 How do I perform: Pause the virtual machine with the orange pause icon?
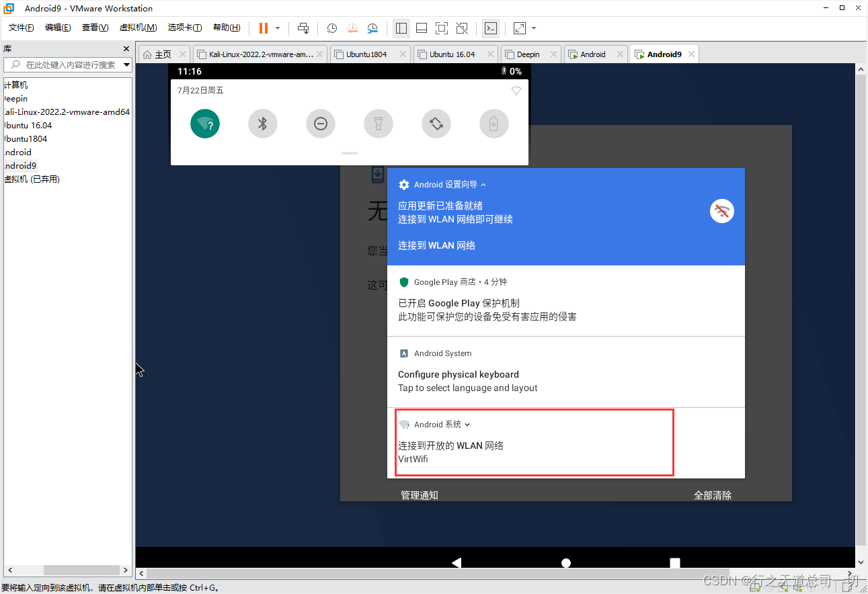click(263, 28)
